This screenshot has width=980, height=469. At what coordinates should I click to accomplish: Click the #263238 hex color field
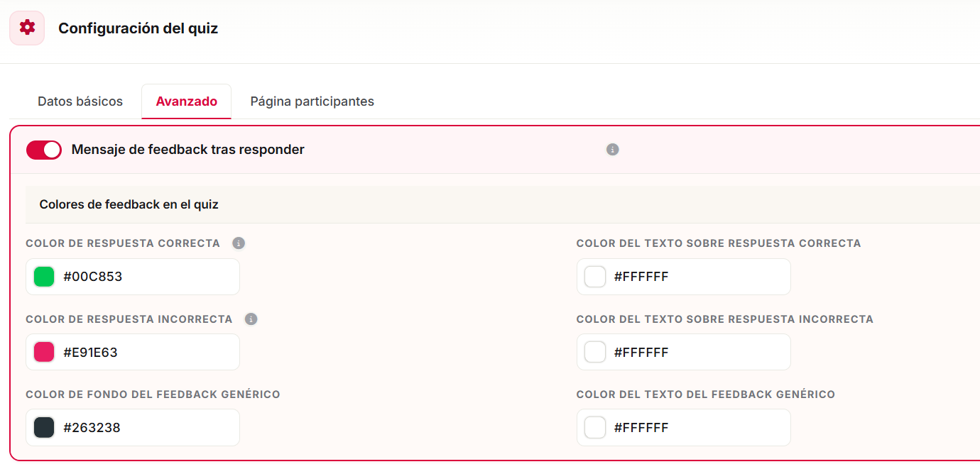133,428
